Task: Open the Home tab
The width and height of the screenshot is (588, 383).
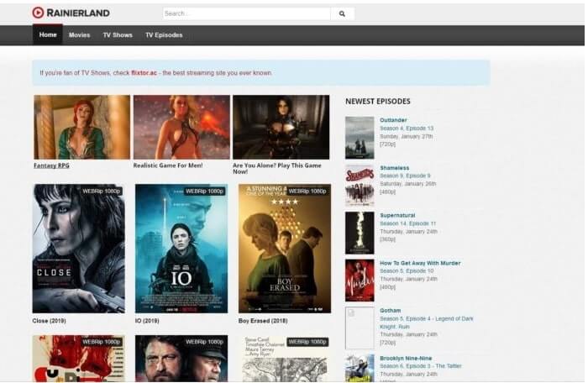Action: coord(48,35)
